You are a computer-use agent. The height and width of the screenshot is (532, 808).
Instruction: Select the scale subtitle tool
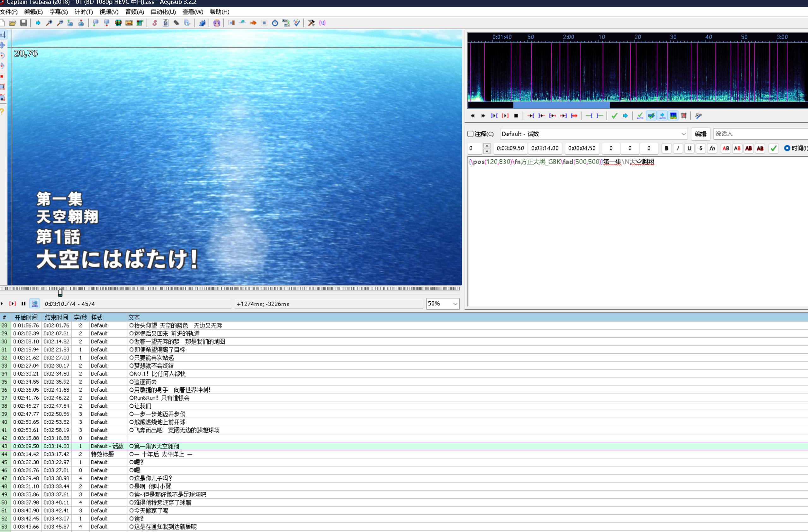pos(3,77)
